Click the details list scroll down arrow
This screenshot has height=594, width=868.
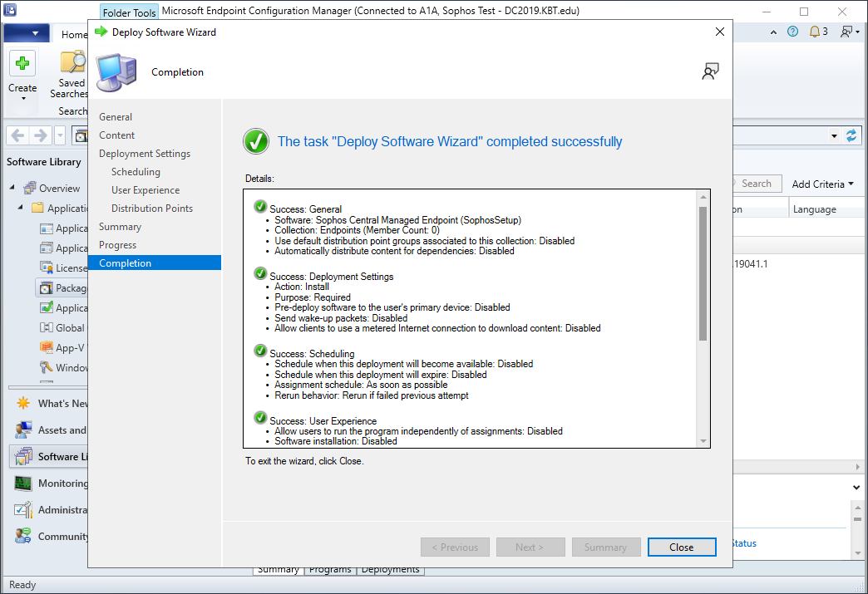[x=703, y=441]
